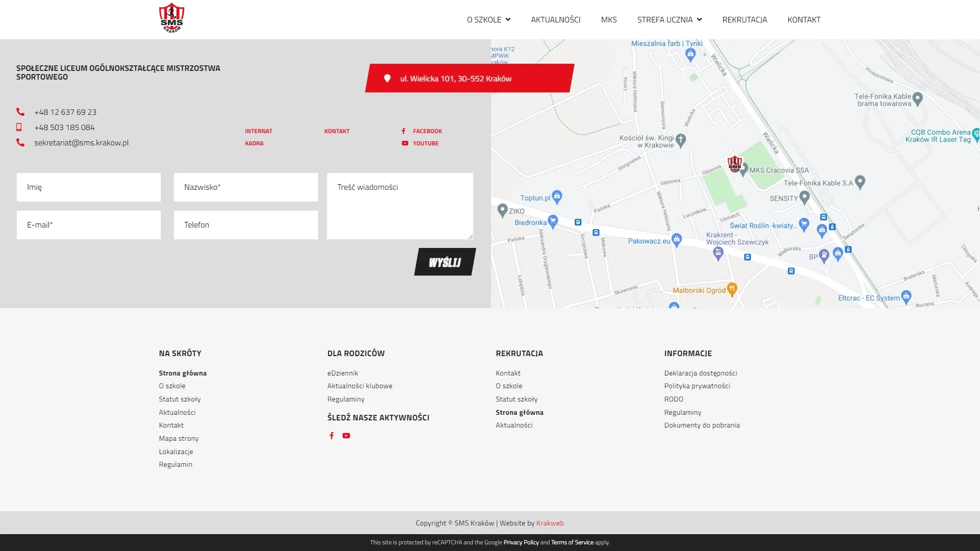
Task: Open the KADRA link
Action: pos(254,143)
